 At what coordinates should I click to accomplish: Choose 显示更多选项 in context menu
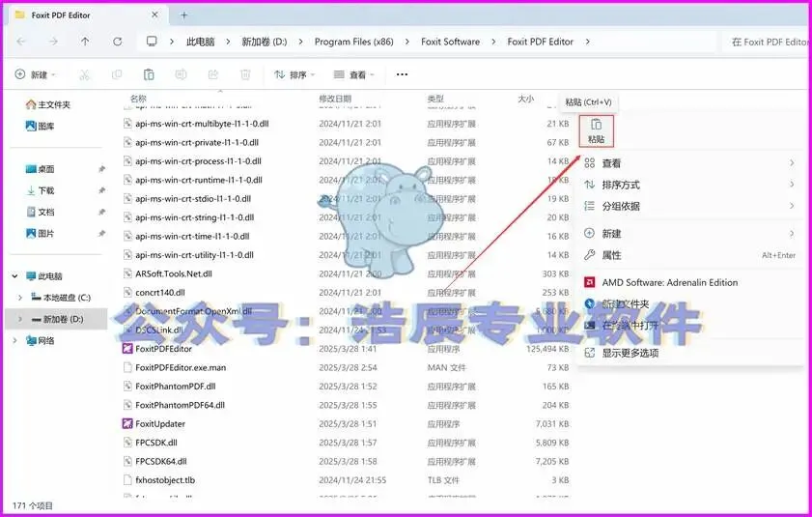click(689, 353)
